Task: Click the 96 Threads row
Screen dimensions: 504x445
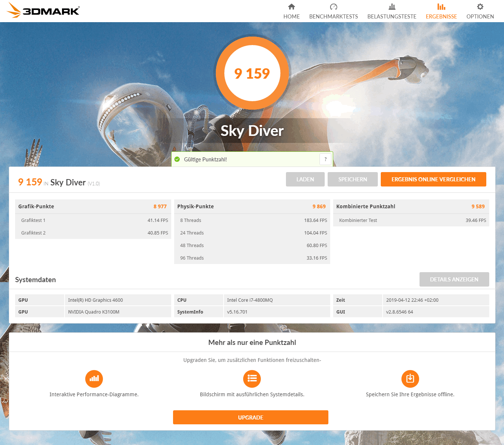Action: pyautogui.click(x=252, y=258)
